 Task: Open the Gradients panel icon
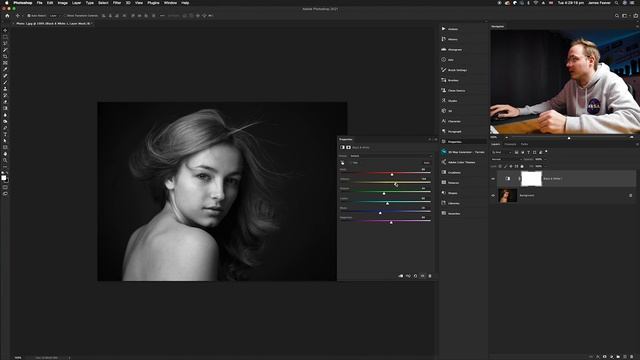tap(444, 172)
